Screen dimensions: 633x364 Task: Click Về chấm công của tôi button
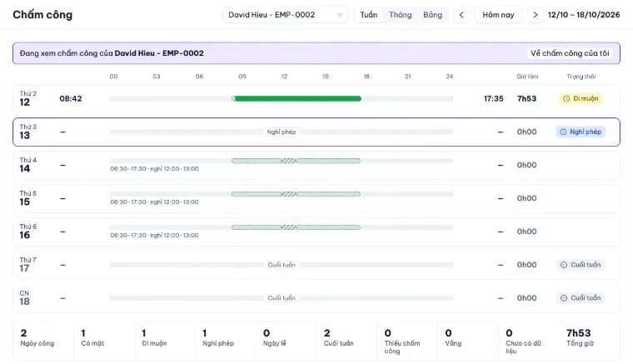570,53
